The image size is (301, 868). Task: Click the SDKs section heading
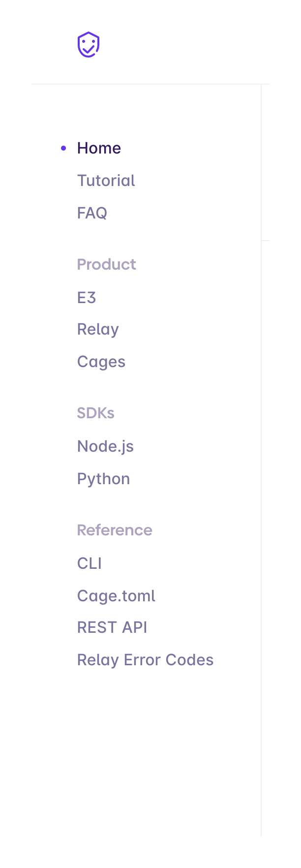(x=96, y=413)
